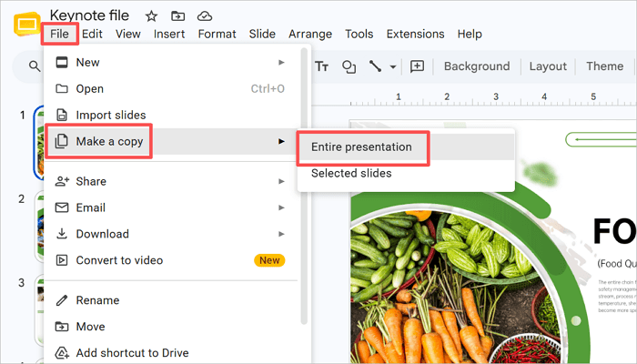Screen dimensions: 637x364
Task: Click the search menus magnifier icon
Action: [x=35, y=66]
